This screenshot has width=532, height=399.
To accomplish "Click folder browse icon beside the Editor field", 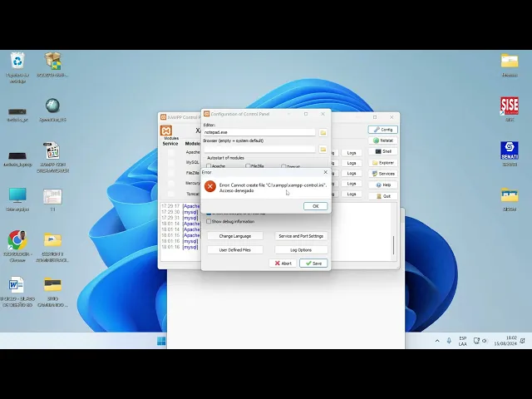I will pyautogui.click(x=323, y=133).
